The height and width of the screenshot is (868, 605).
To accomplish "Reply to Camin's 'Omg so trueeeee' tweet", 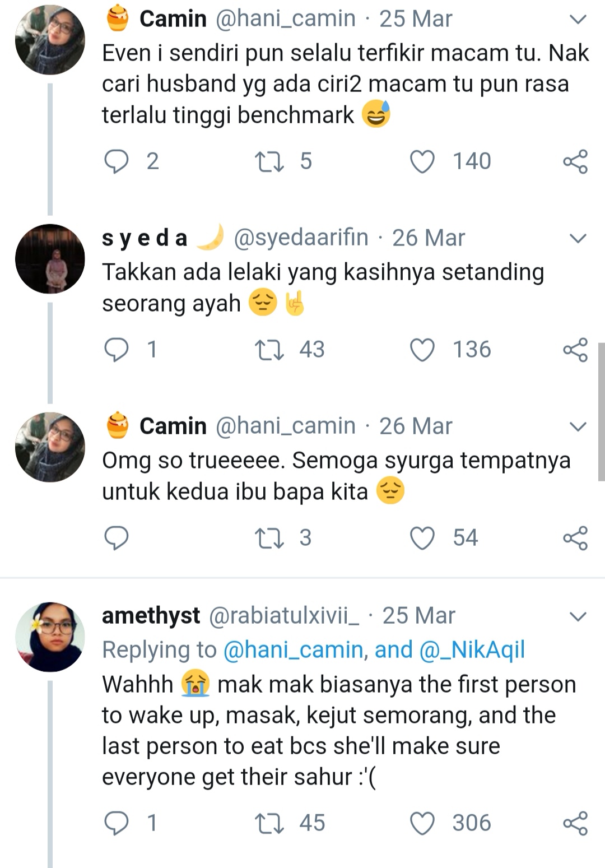I will (117, 538).
